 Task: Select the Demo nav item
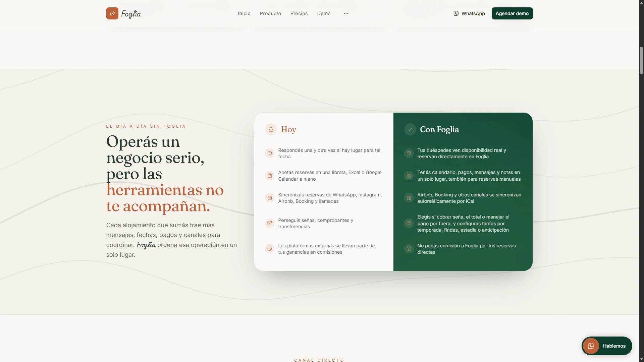click(x=324, y=13)
